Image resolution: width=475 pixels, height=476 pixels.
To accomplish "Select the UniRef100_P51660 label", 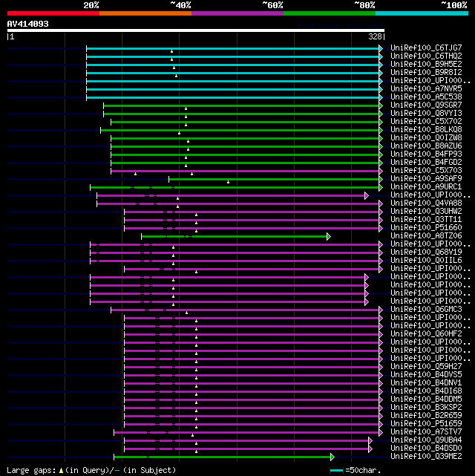I will point(426,228).
